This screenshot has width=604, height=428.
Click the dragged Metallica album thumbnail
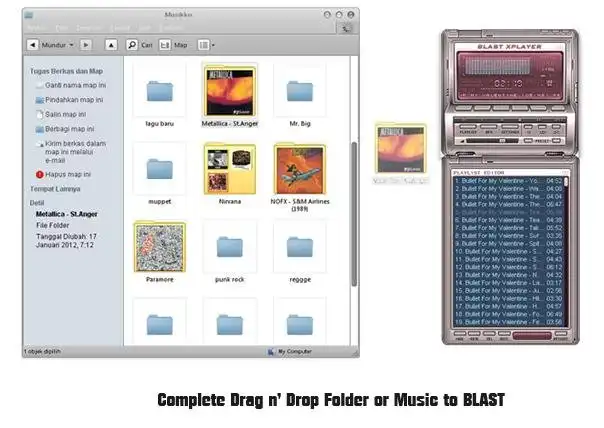pos(401,149)
